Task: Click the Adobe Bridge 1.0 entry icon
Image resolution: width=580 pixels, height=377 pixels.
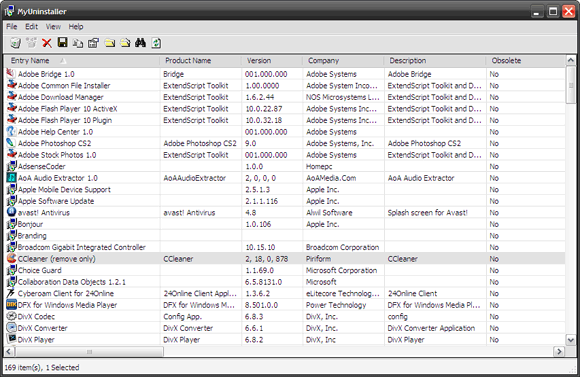Action: (x=11, y=74)
